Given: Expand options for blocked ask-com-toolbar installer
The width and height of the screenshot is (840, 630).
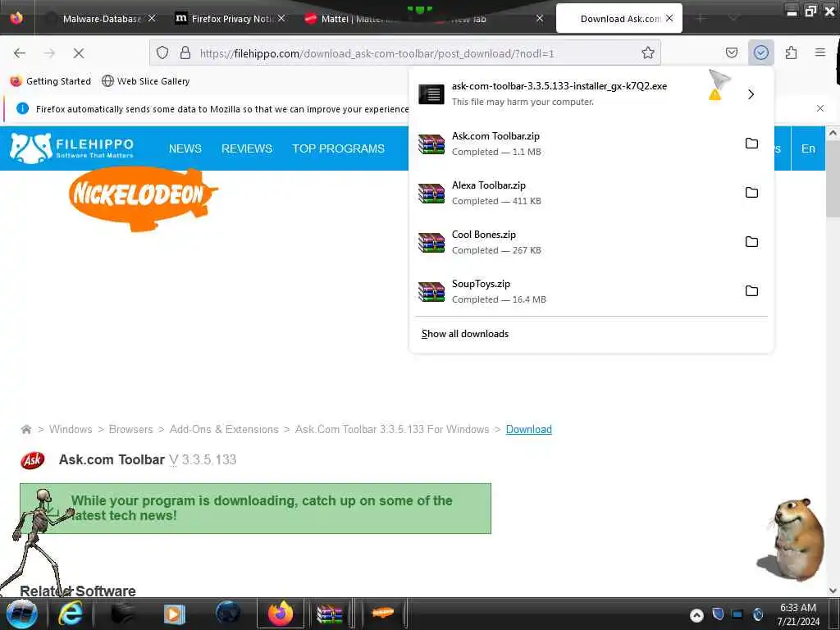Looking at the screenshot, I should (751, 94).
